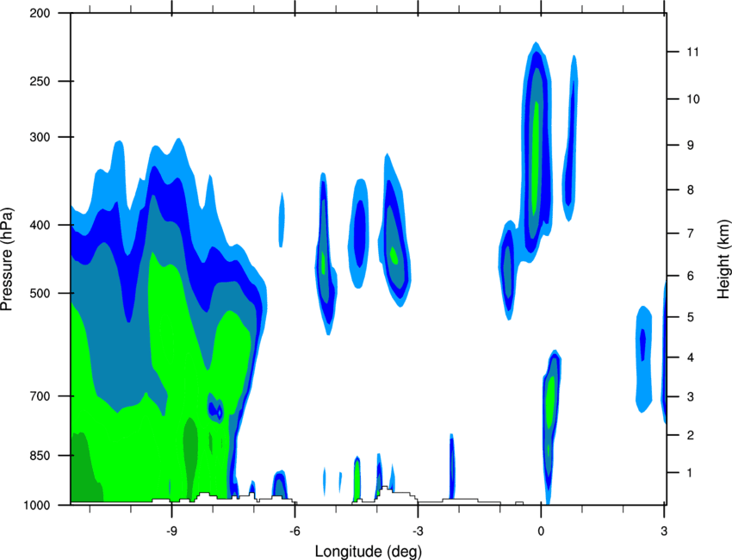
Task: Click the 9 km height label
Action: (x=691, y=146)
